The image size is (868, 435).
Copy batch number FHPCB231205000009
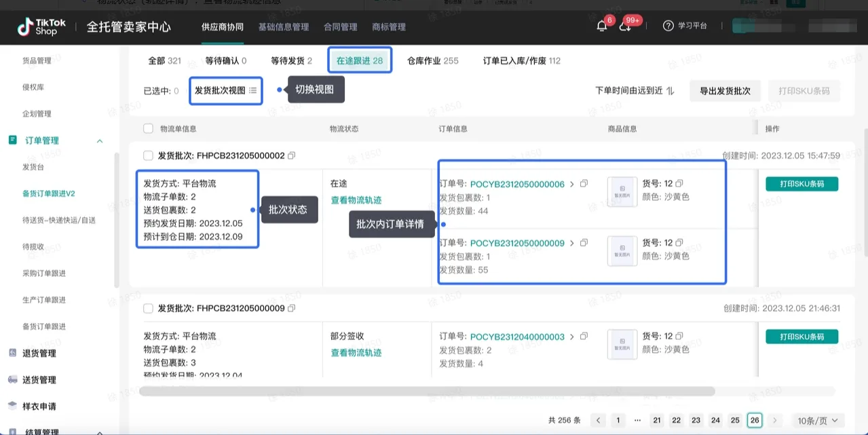point(292,308)
